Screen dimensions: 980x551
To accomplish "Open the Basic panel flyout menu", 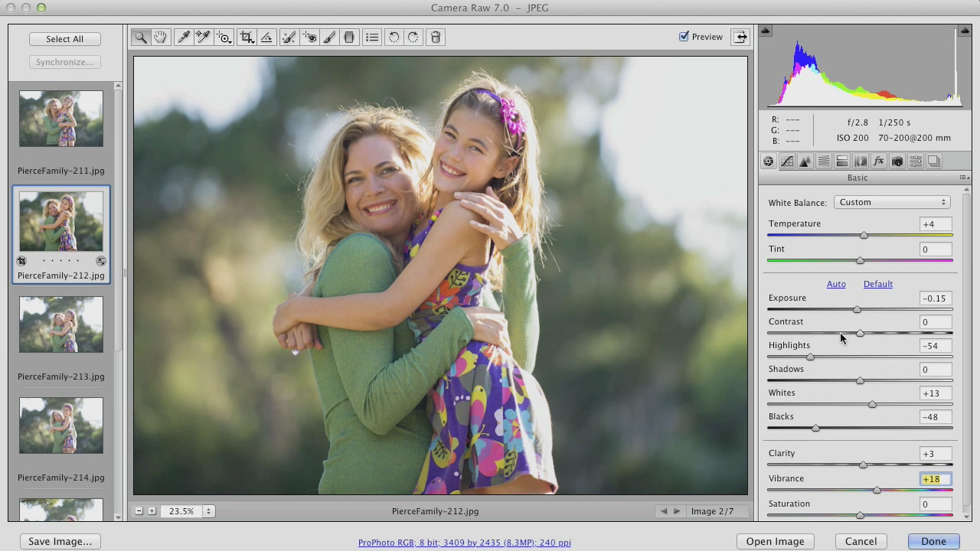I will pyautogui.click(x=964, y=178).
